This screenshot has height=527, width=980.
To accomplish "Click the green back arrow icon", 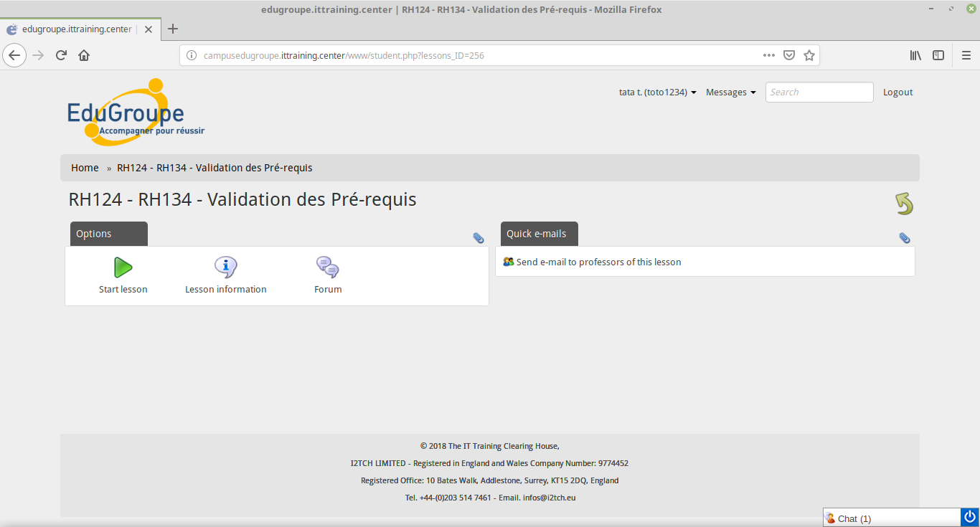I will 904,204.
